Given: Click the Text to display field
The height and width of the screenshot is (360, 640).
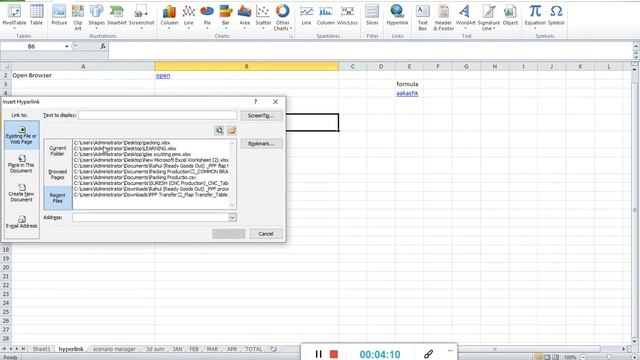Looking at the screenshot, I should tap(158, 115).
